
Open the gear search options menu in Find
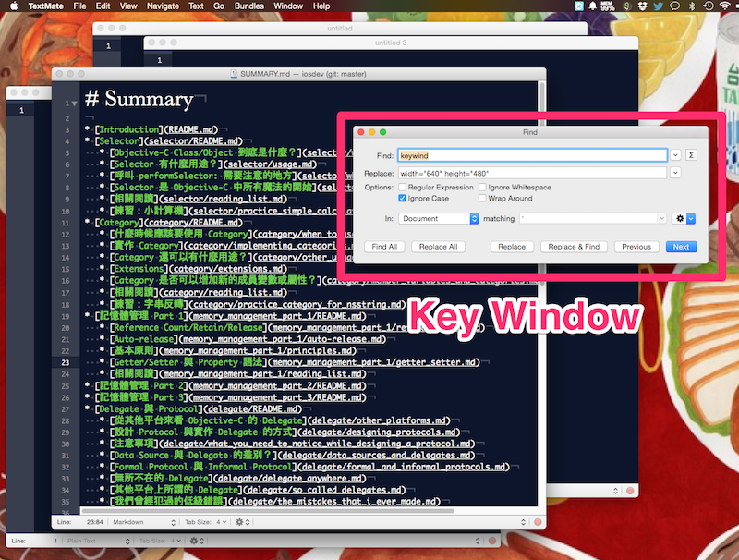click(x=684, y=218)
